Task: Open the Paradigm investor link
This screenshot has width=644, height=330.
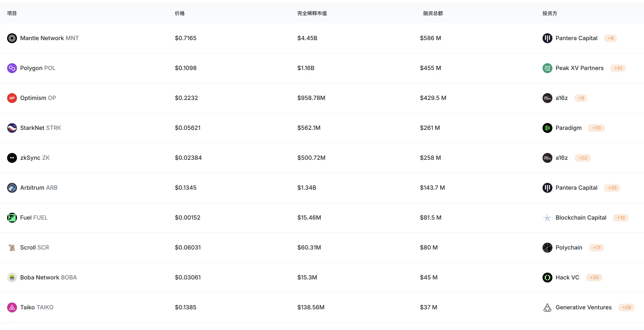Action: [x=568, y=128]
